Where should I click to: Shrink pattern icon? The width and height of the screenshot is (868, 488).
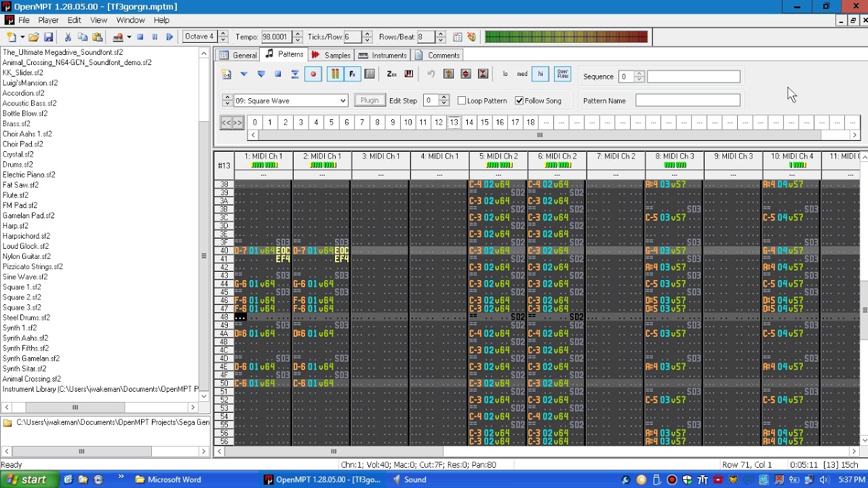coord(483,74)
